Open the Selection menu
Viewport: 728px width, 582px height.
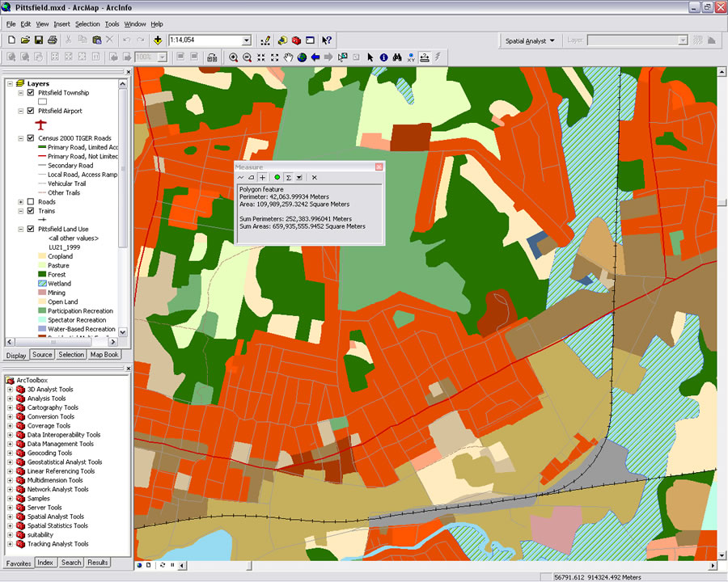point(87,24)
